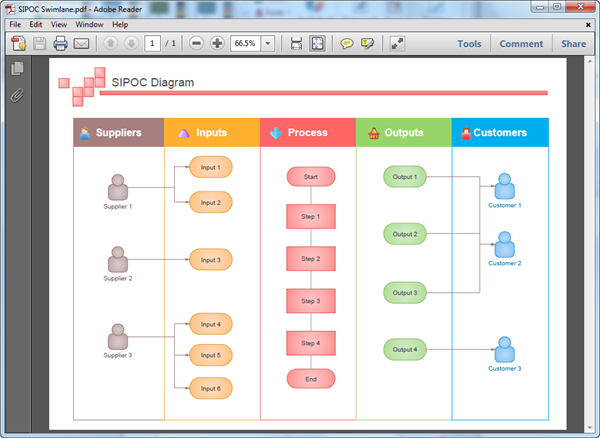The width and height of the screenshot is (600, 438).
Task: Select the fit one full page icon
Action: 317,44
